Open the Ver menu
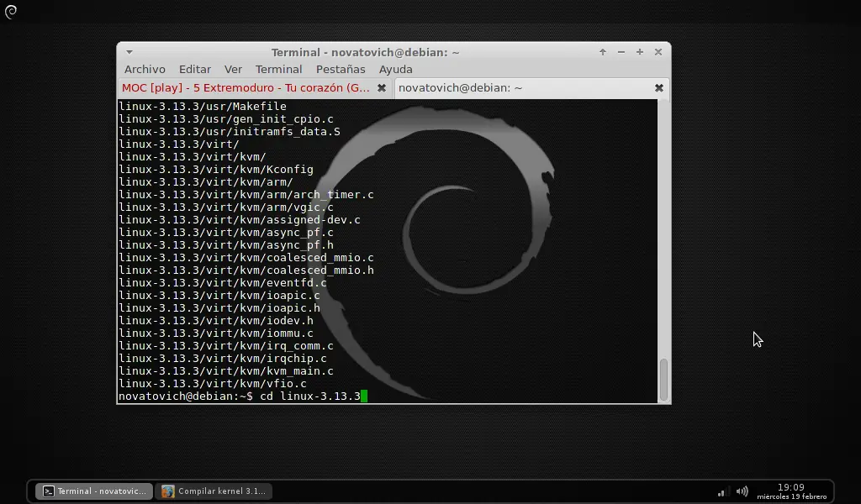861x504 pixels. point(233,69)
